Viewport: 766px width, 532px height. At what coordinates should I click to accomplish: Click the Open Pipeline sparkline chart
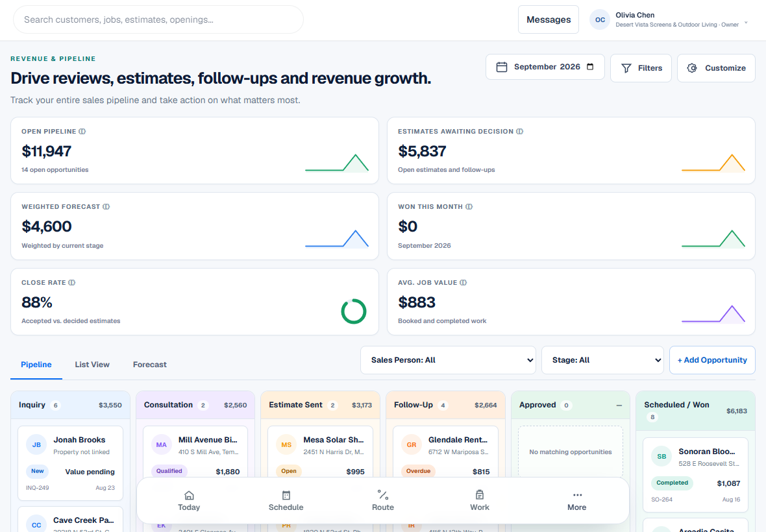tap(337, 163)
